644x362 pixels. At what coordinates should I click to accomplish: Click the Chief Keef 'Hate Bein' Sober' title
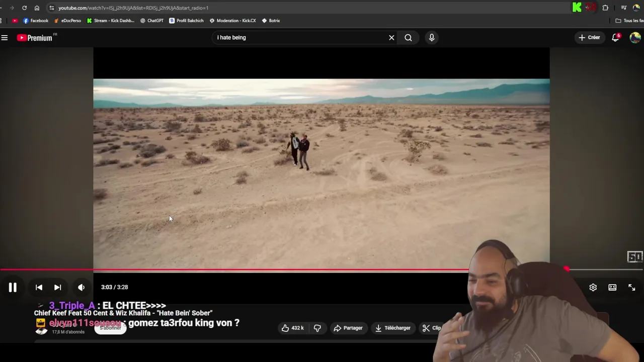pos(123,313)
